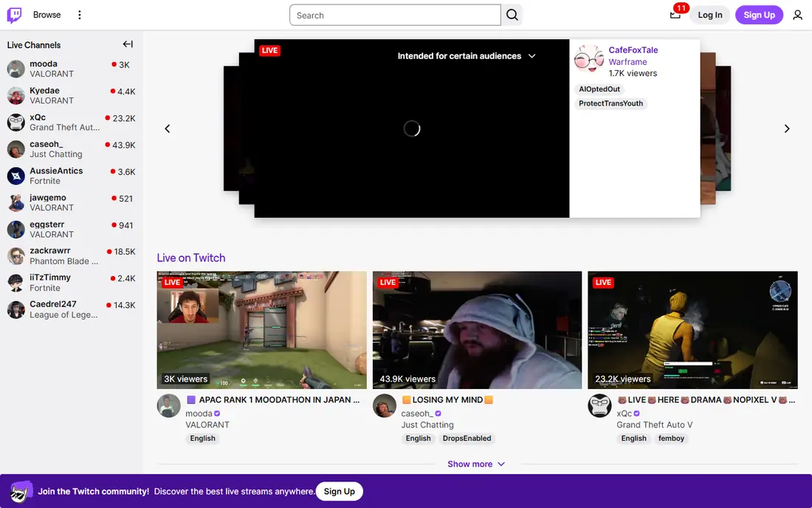The width and height of the screenshot is (812, 508).
Task: Open zackrawrr avatar in sidebar
Action: 16,255
